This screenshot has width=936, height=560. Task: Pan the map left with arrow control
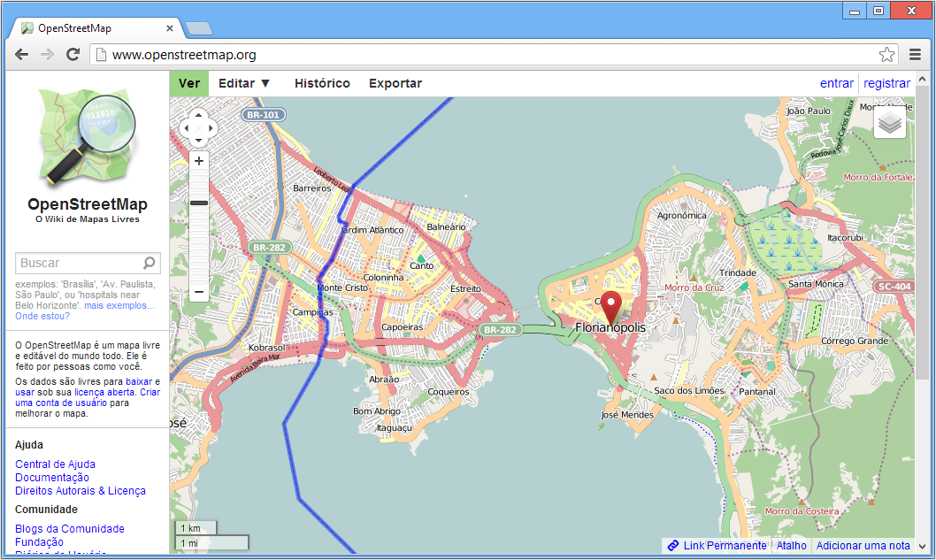(186, 127)
